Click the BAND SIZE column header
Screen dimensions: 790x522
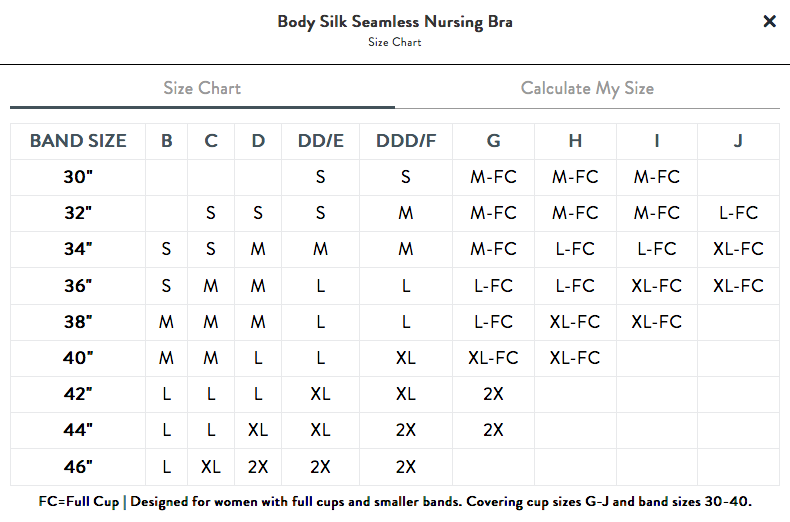coord(78,141)
